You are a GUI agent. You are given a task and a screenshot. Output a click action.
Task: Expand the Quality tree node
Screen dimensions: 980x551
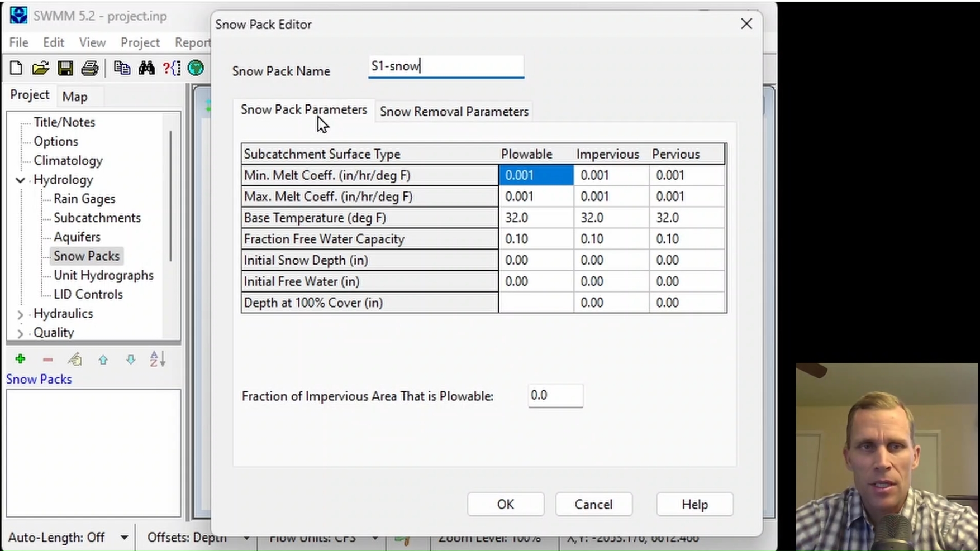click(20, 333)
